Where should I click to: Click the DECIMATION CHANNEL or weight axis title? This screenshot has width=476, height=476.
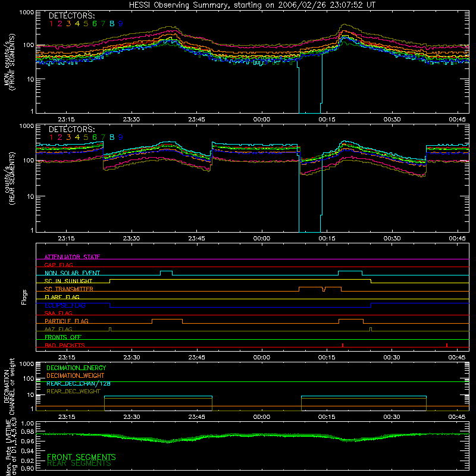coord(9,386)
